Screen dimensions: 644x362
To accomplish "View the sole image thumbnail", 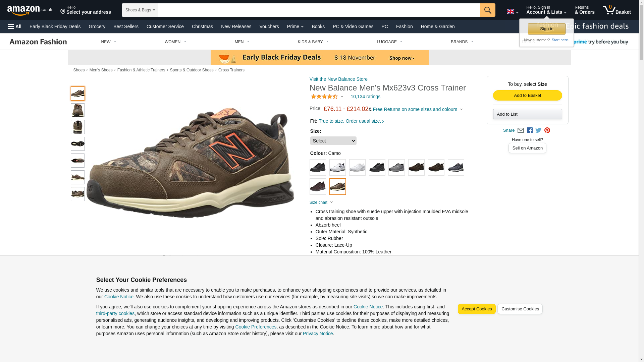I will click(78, 144).
